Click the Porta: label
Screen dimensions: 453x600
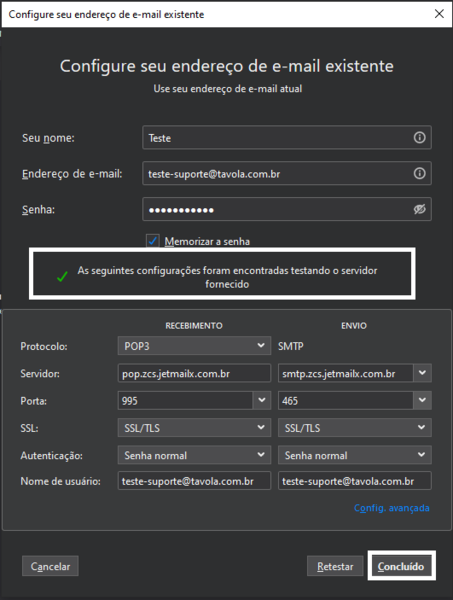click(33, 401)
